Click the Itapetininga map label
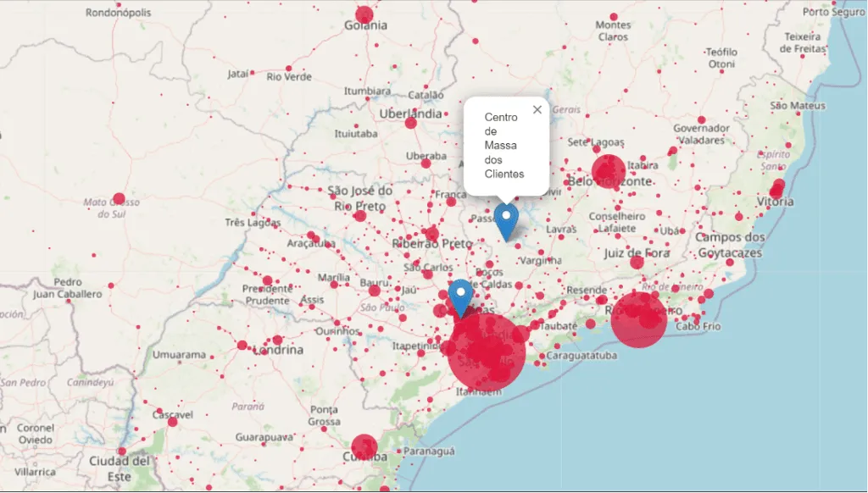The height and width of the screenshot is (493, 868). (416, 346)
